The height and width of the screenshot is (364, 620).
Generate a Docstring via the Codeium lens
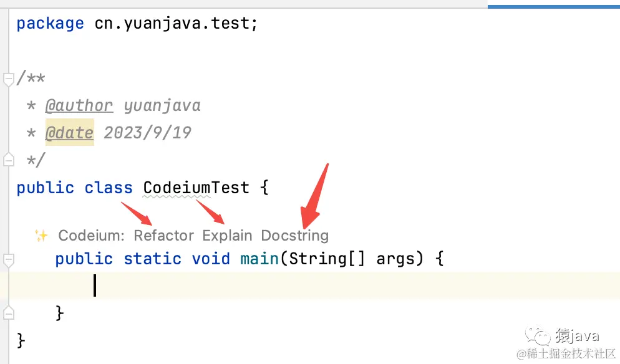[x=294, y=236]
